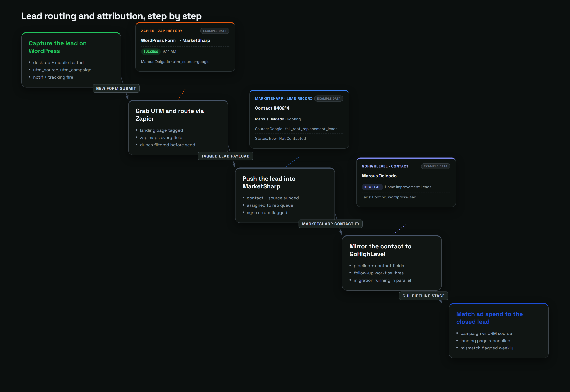This screenshot has height=392, width=570.
Task: Click the MARKETSHARP CONTACT ID label
Action: pos(330,224)
